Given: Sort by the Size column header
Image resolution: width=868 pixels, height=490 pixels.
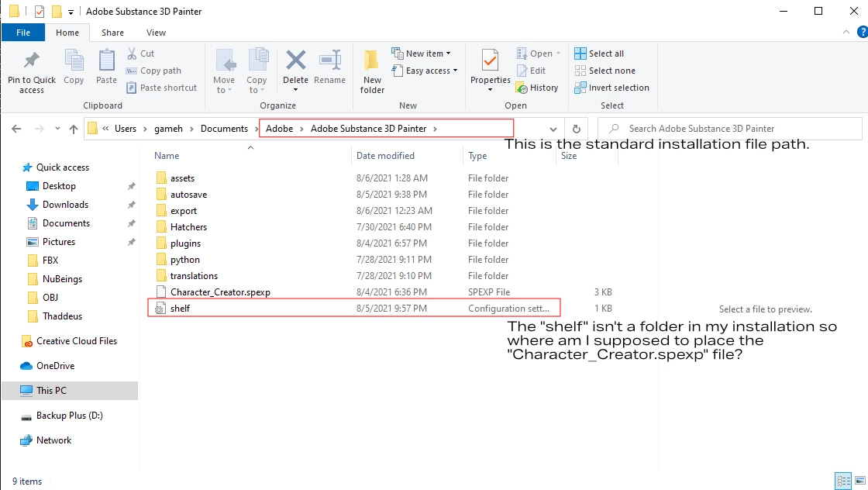Looking at the screenshot, I should click(569, 156).
